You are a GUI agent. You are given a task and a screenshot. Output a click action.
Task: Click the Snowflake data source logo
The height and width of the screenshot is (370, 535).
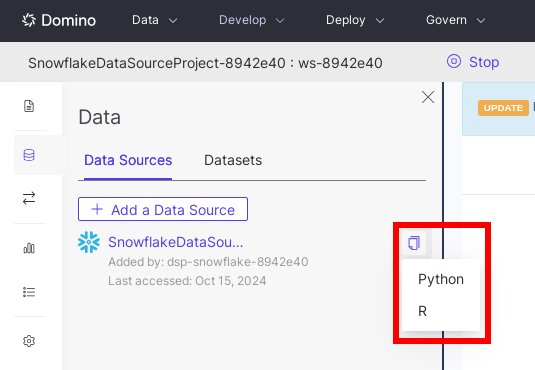89,242
